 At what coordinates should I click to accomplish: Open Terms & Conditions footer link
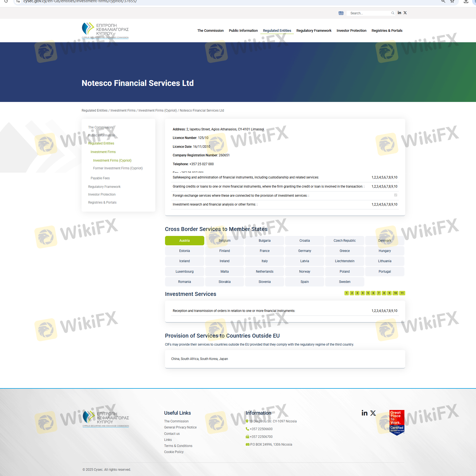point(178,446)
